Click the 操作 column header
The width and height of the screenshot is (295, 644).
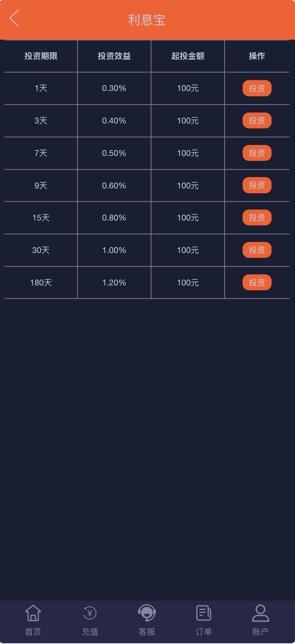[257, 56]
